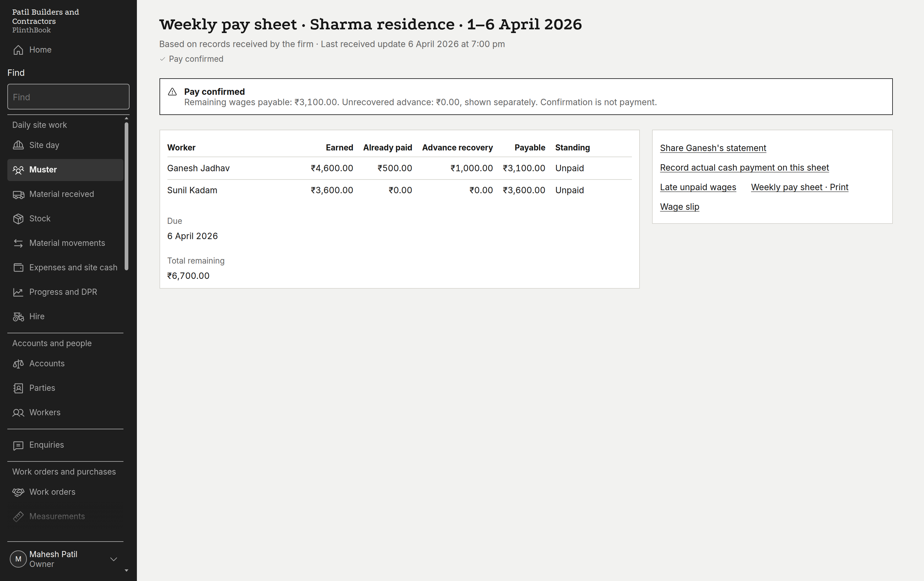Open the Wage slip link
This screenshot has width=924, height=581.
point(680,207)
